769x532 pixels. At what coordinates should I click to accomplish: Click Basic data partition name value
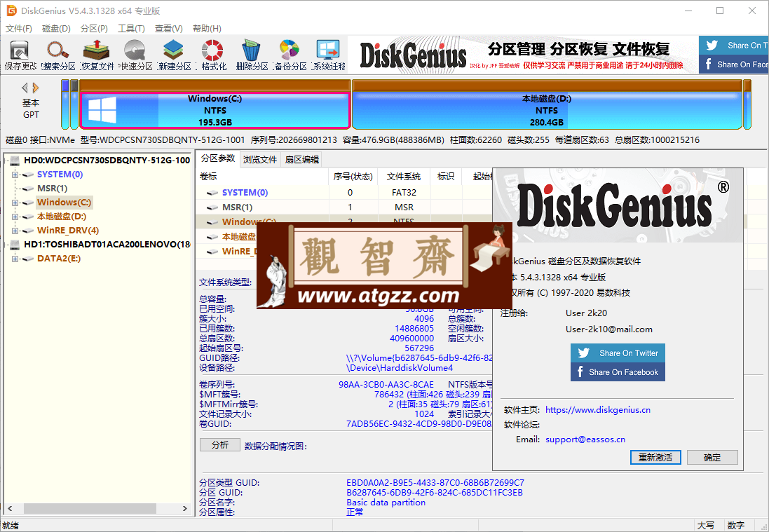tap(386, 502)
